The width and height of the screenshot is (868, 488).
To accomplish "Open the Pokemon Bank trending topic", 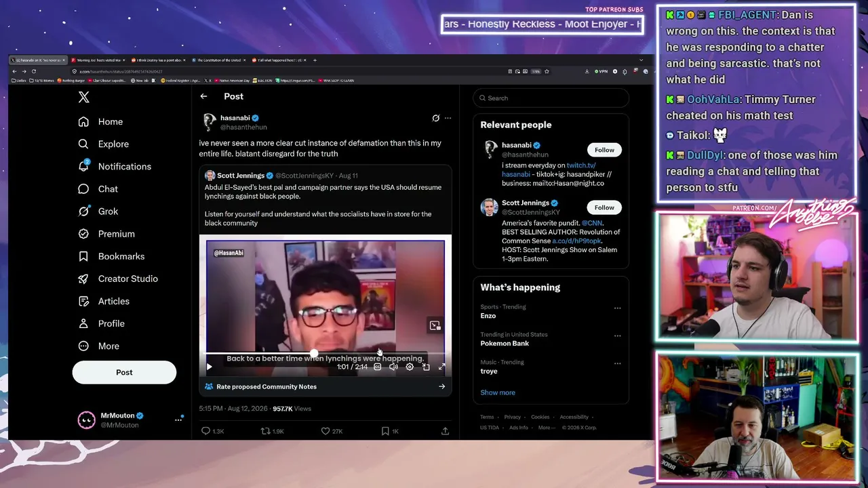I will point(505,343).
